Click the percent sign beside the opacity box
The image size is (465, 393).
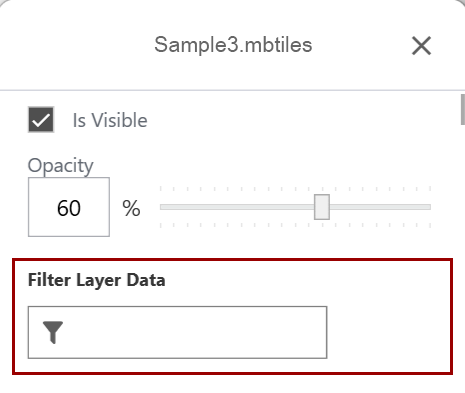(131, 208)
